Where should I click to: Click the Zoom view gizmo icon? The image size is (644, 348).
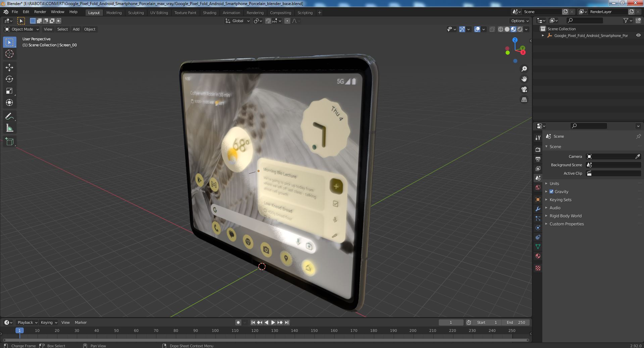(x=524, y=69)
